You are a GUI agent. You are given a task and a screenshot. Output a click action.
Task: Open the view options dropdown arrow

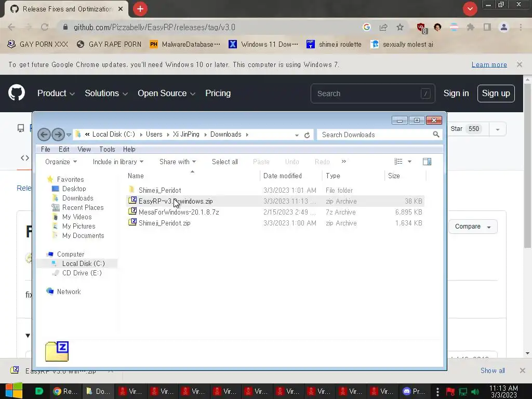pyautogui.click(x=409, y=162)
